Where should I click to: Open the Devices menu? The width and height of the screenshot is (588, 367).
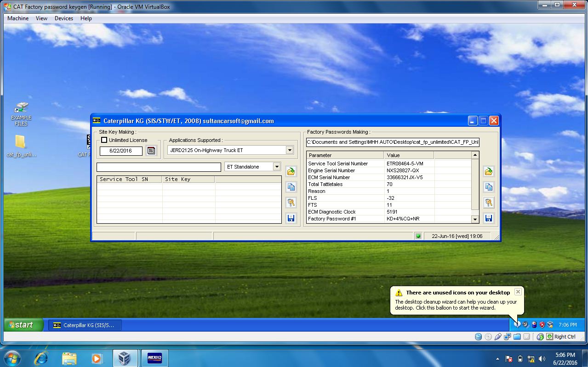[x=64, y=18]
